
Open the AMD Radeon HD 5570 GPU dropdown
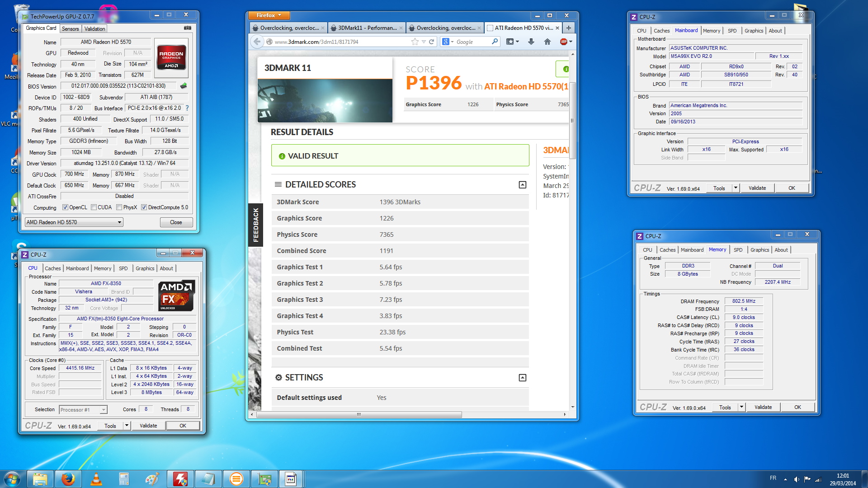pos(74,222)
